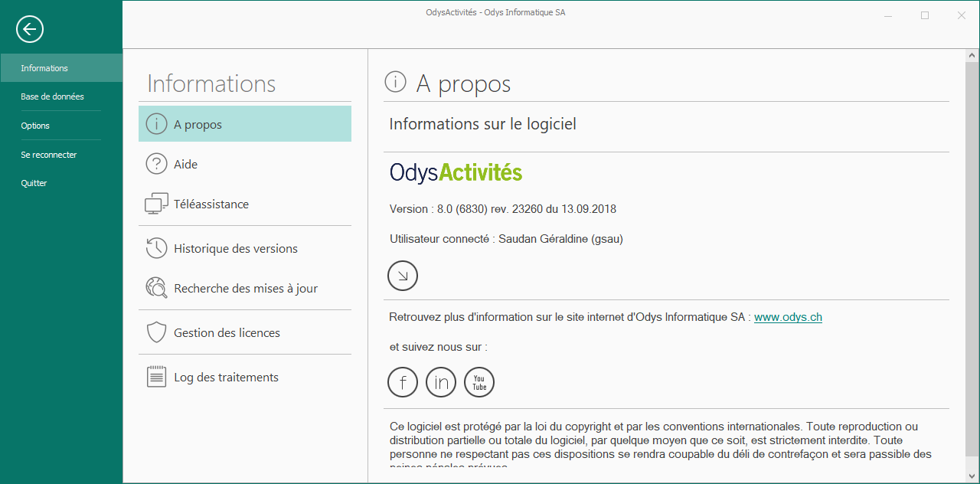Click the Aide question mark icon
Viewport: 980px width, 484px height.
(156, 164)
